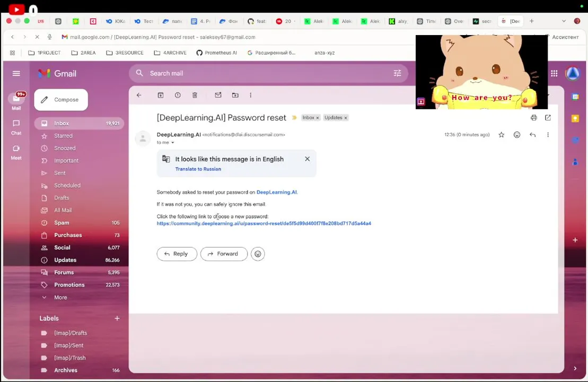Screen dimensions: 588x382
Task: Open the tab list dropdown chevron
Action: point(564,21)
